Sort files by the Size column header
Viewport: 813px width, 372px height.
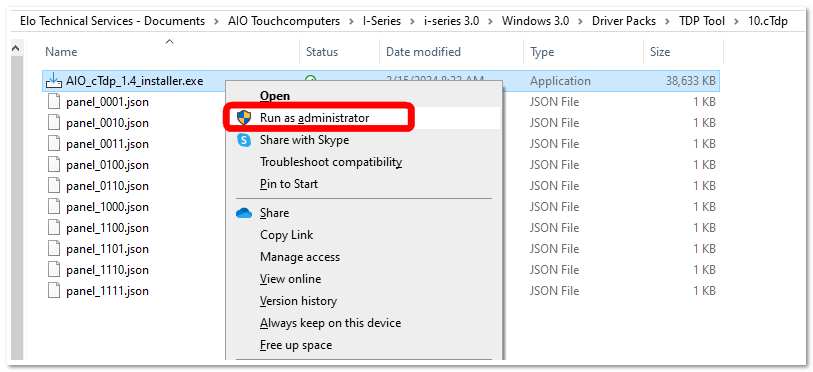tap(660, 52)
